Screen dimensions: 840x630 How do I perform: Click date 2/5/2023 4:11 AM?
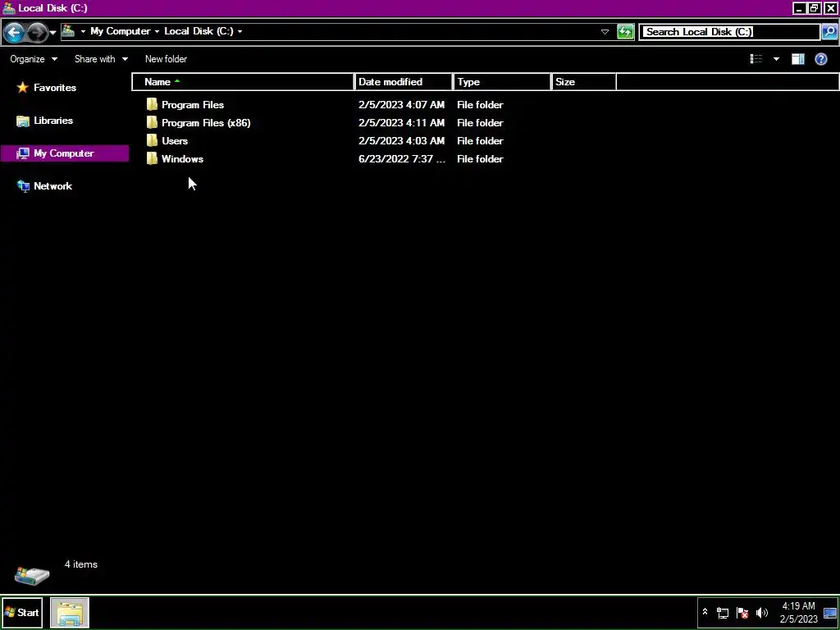[x=401, y=123]
